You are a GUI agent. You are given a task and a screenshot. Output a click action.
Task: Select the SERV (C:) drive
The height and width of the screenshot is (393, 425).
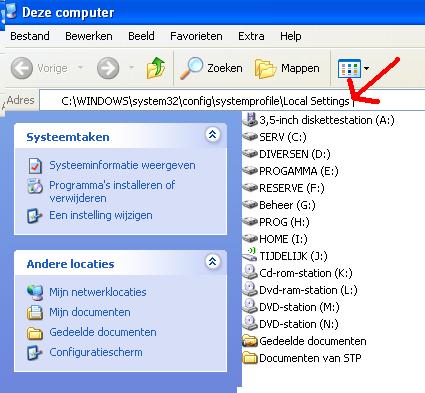click(275, 137)
